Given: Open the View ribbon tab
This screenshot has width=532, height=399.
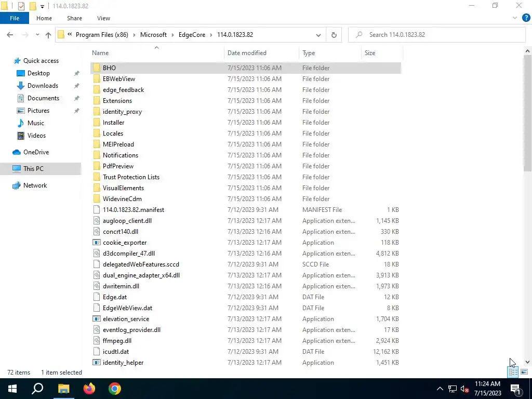Looking at the screenshot, I should (103, 18).
